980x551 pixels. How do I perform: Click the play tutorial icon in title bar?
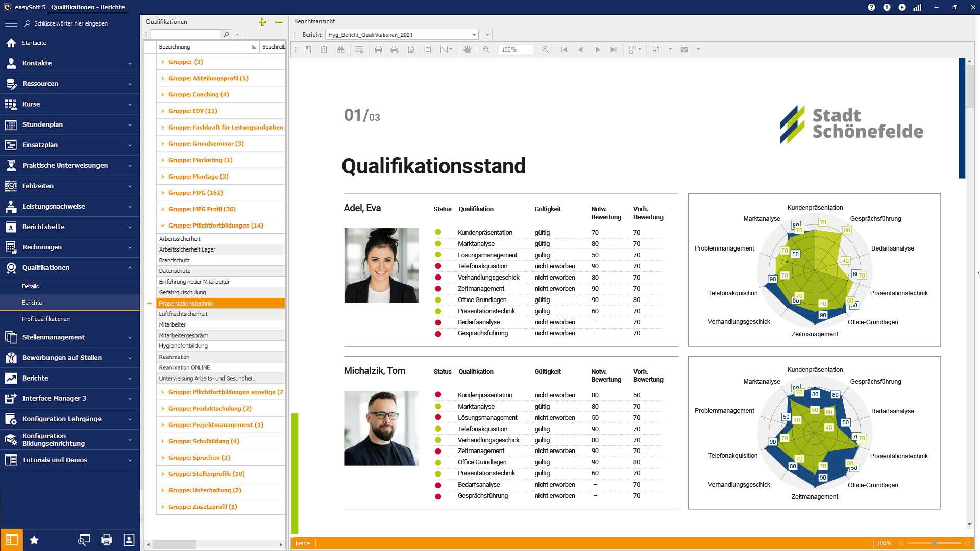click(x=902, y=7)
